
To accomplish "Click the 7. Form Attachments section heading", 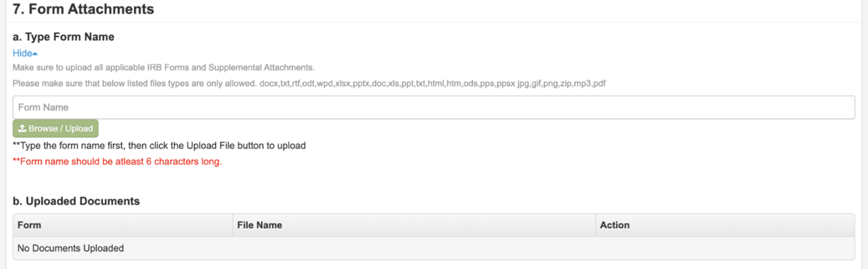I will pos(83,9).
